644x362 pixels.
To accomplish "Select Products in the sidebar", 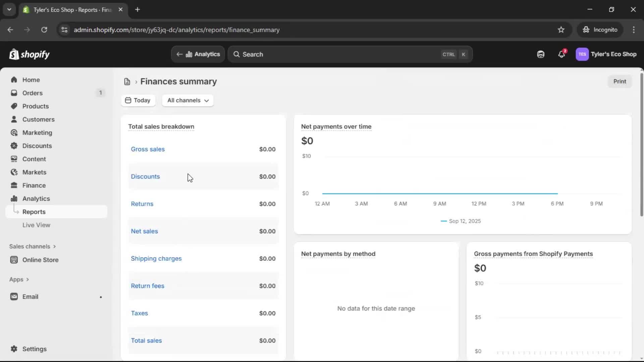I will pyautogui.click(x=36, y=106).
